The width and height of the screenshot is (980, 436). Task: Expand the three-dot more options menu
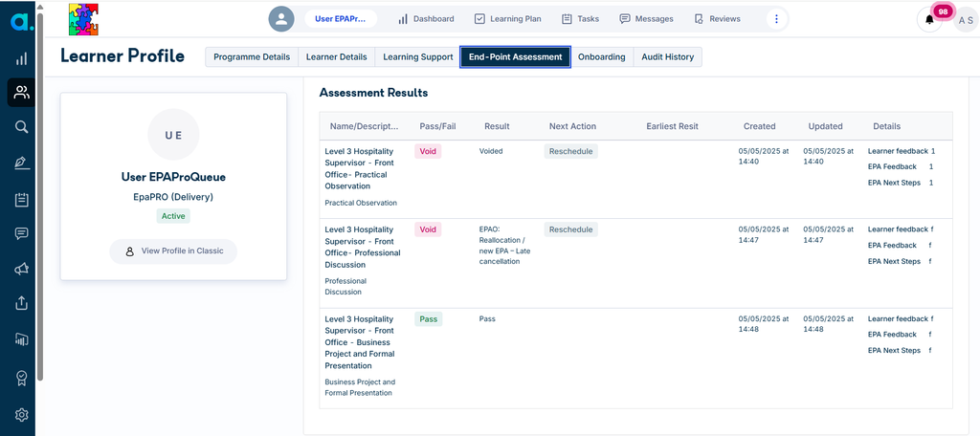(776, 19)
